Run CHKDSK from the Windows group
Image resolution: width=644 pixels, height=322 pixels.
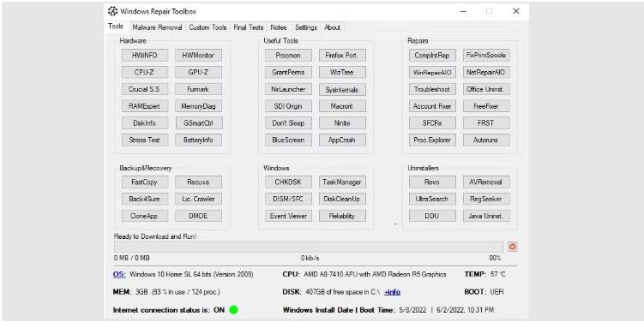pos(288,182)
